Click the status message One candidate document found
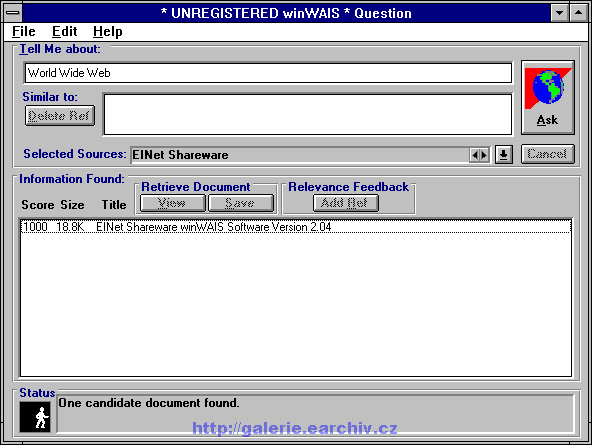 click(149, 403)
